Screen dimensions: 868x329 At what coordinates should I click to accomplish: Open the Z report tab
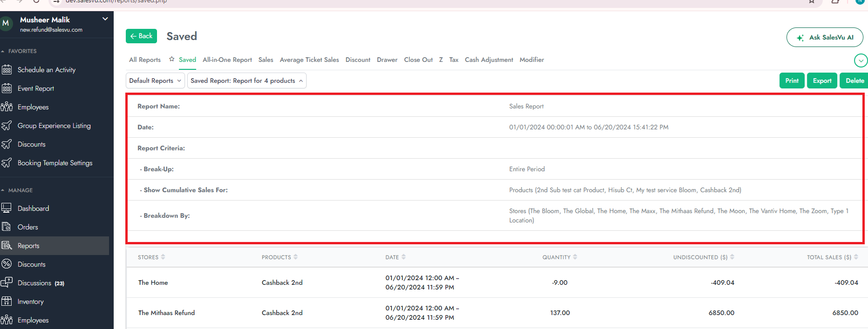[x=441, y=60]
